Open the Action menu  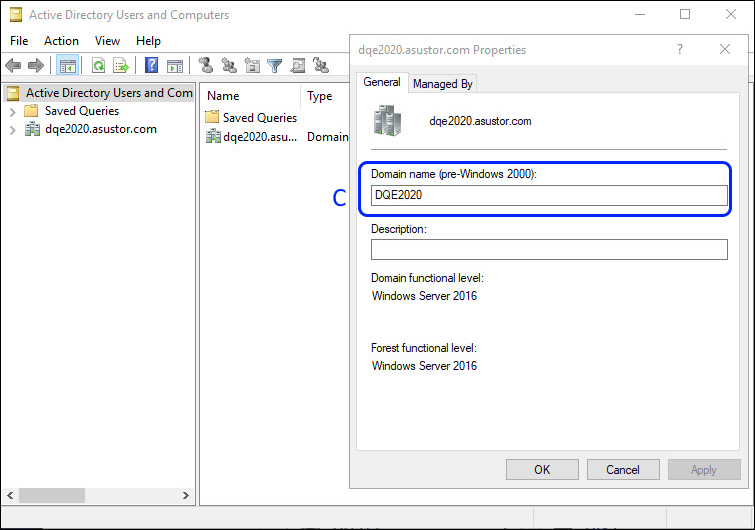click(x=61, y=41)
